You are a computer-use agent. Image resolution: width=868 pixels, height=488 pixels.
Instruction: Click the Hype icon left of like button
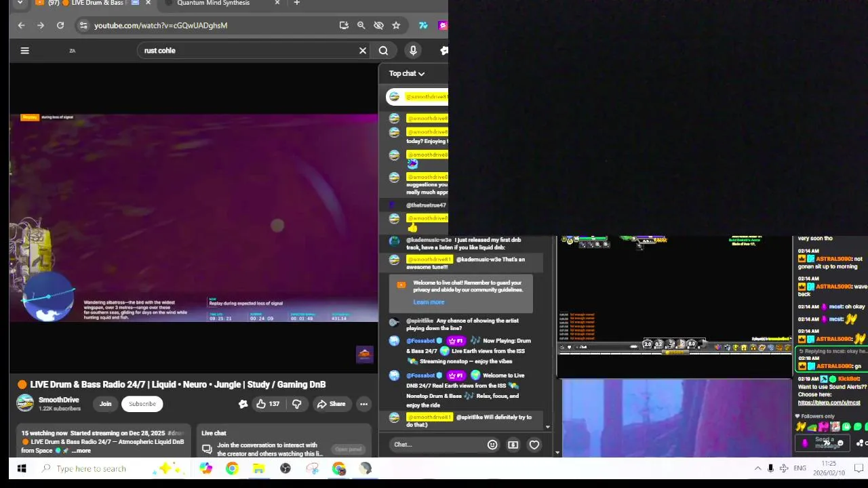tap(243, 404)
